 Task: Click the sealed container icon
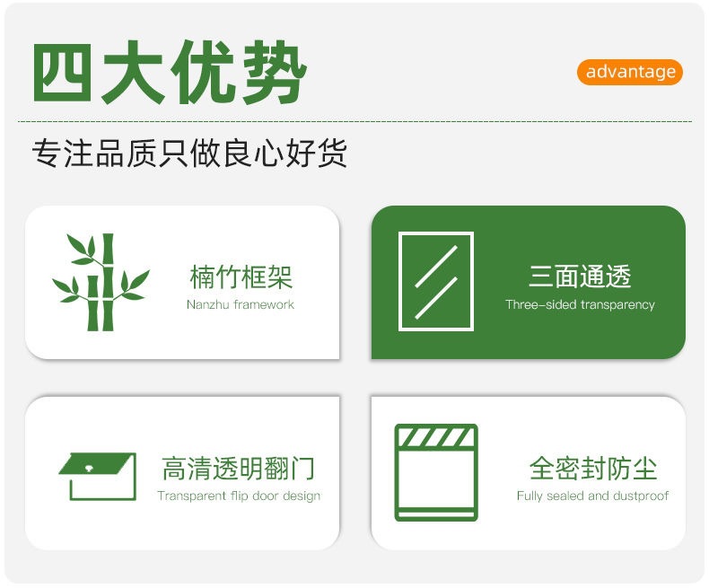(436, 473)
